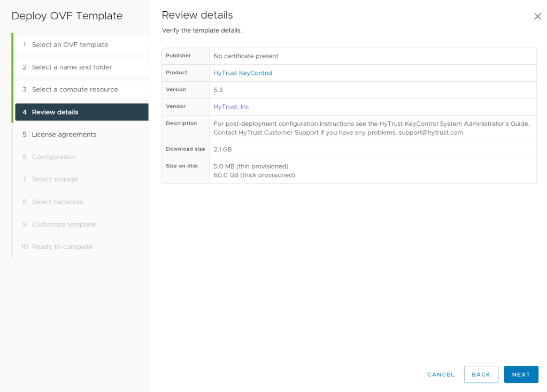Follow the HyTrust, Inc. vendor link

tap(232, 107)
